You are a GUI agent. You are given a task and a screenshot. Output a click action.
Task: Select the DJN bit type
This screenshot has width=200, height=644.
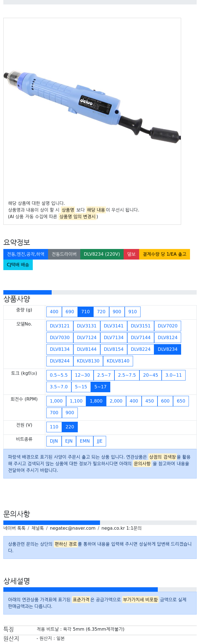pos(54,441)
